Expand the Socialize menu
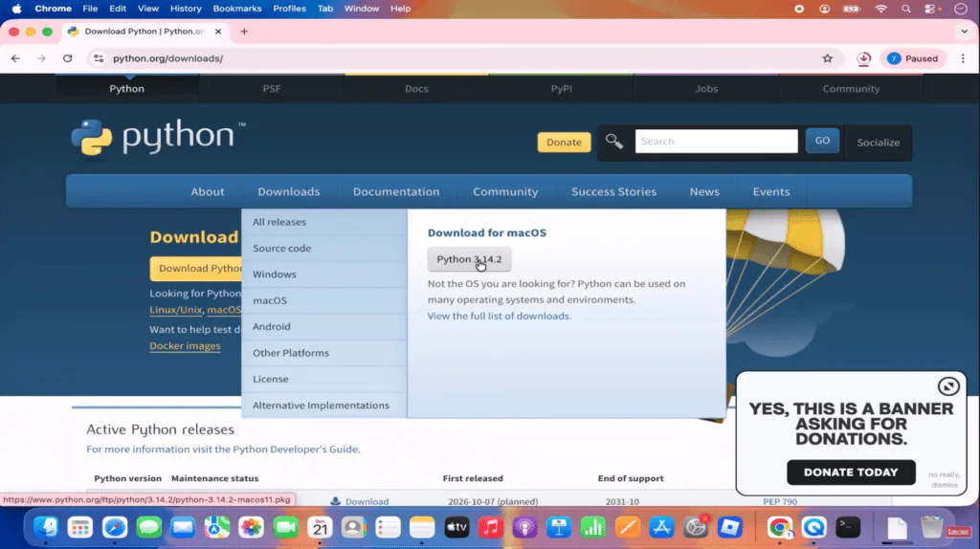 tap(879, 143)
